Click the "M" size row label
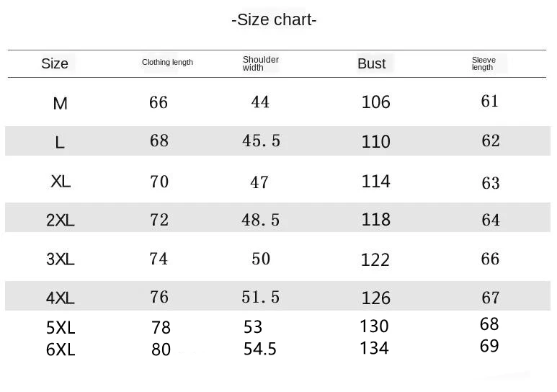557x392 pixels. (61, 104)
